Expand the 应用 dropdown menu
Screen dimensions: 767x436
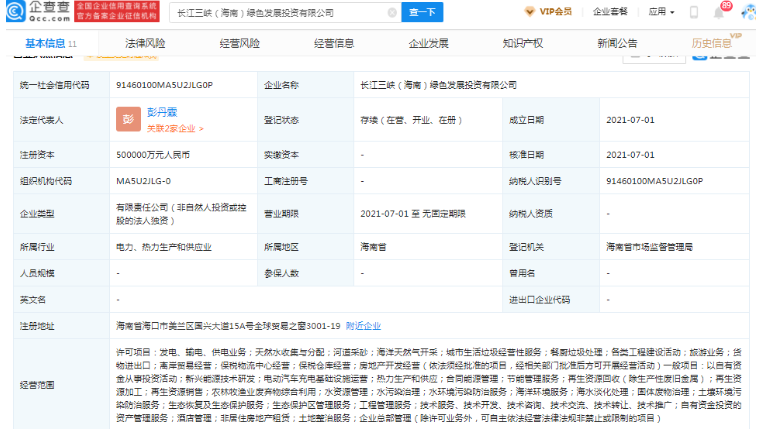(x=661, y=12)
